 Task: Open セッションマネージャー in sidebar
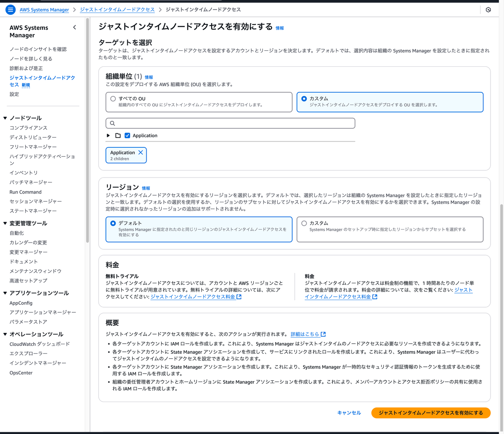pyautogui.click(x=36, y=201)
